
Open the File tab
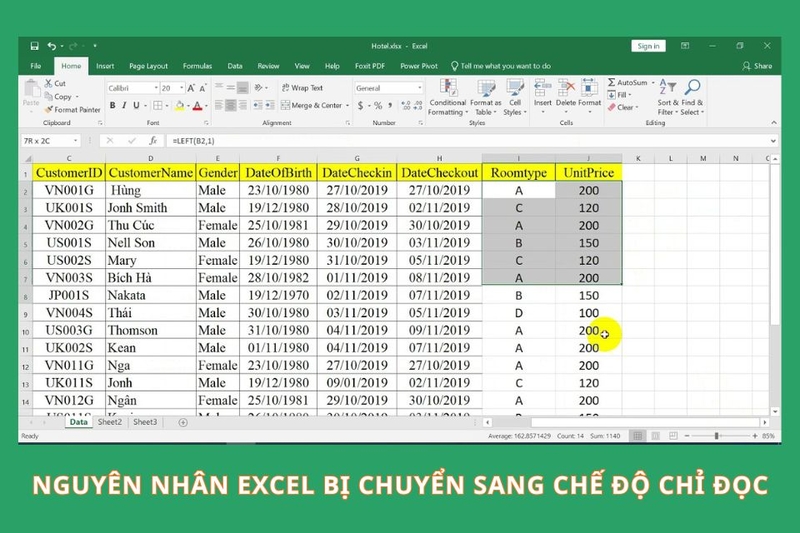click(36, 66)
